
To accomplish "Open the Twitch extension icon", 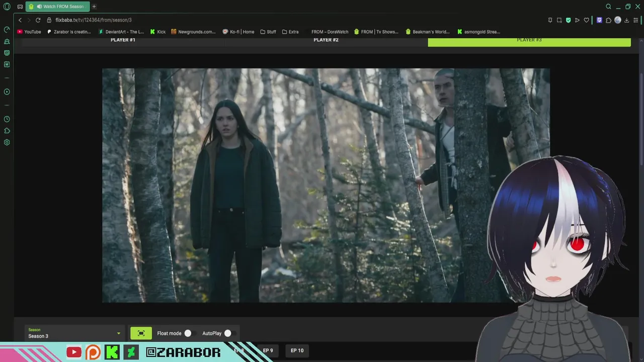I will (x=599, y=20).
